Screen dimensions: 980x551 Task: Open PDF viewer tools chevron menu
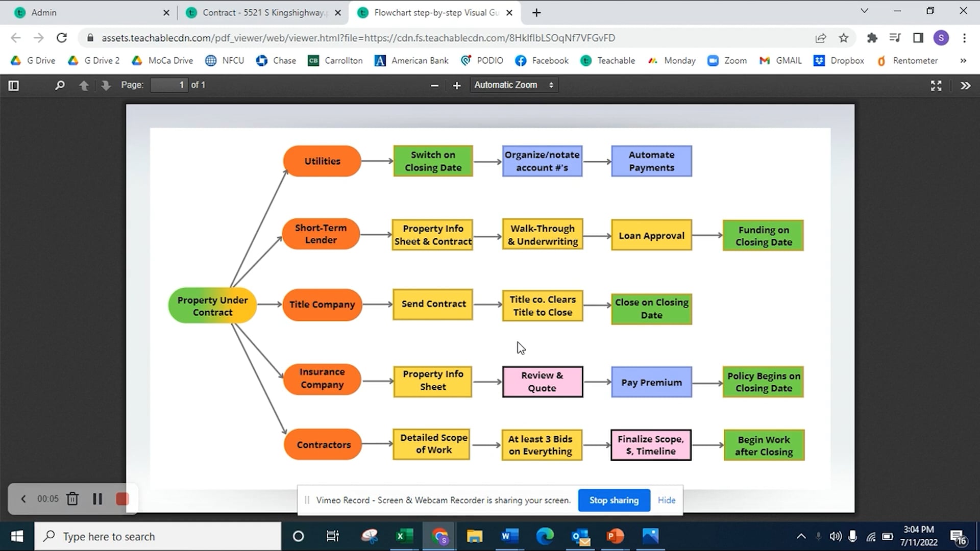(965, 86)
